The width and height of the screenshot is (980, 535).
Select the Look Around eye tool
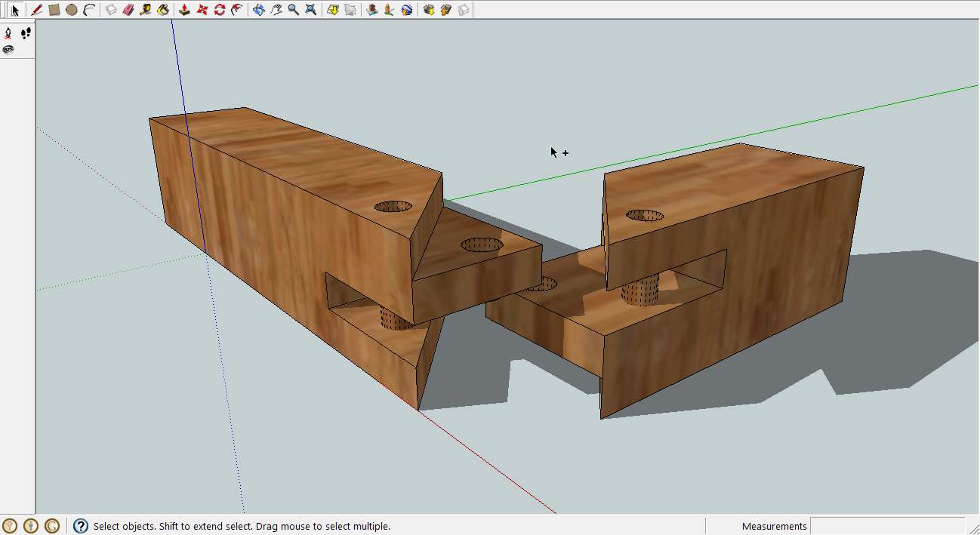click(x=8, y=50)
